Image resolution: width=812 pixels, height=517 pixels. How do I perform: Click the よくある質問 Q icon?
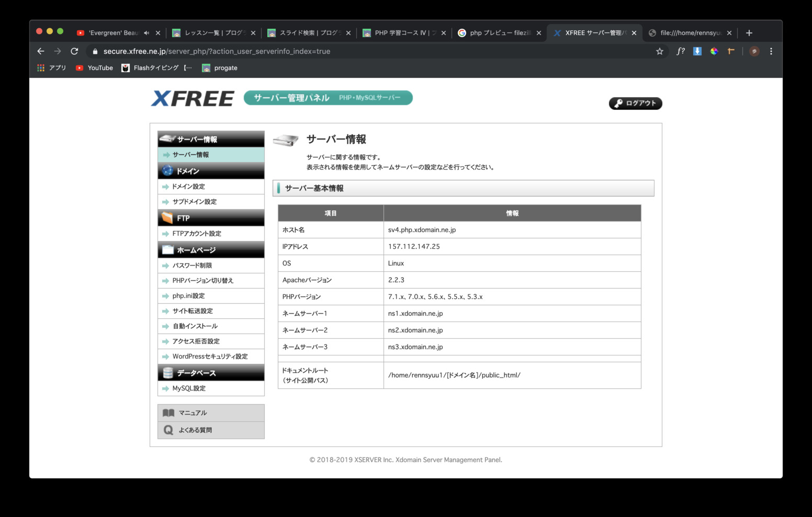coord(168,430)
